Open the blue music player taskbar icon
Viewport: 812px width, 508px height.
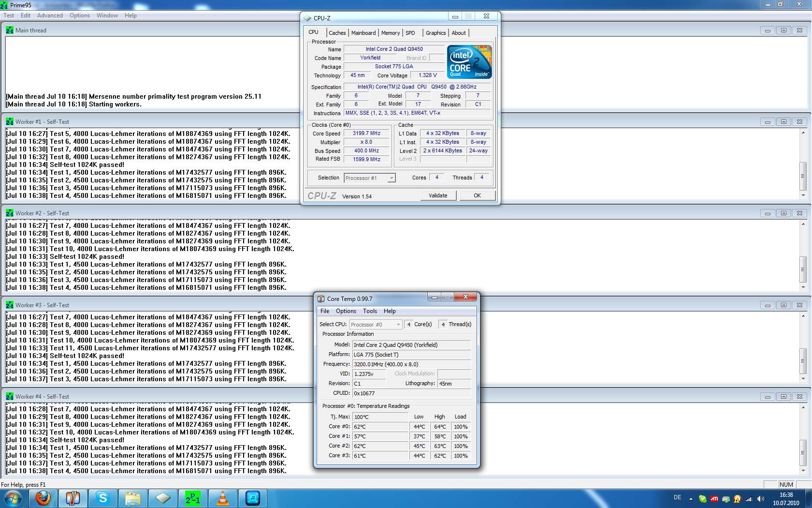point(253,498)
